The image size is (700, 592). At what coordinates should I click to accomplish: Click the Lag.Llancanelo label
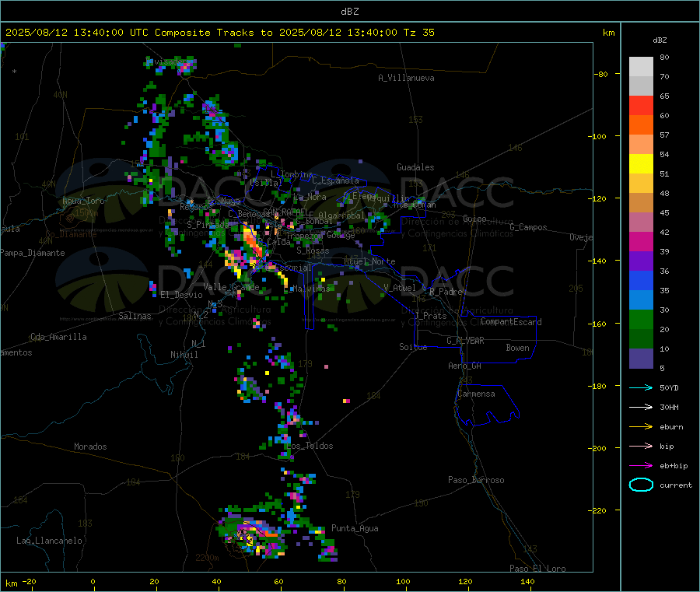pos(49,541)
